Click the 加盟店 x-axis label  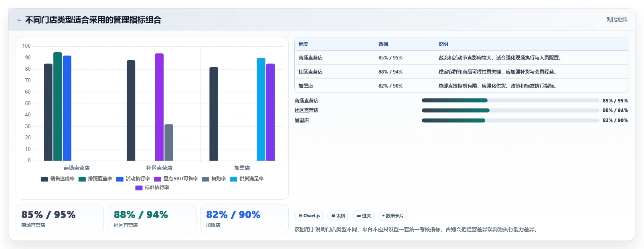click(x=242, y=168)
